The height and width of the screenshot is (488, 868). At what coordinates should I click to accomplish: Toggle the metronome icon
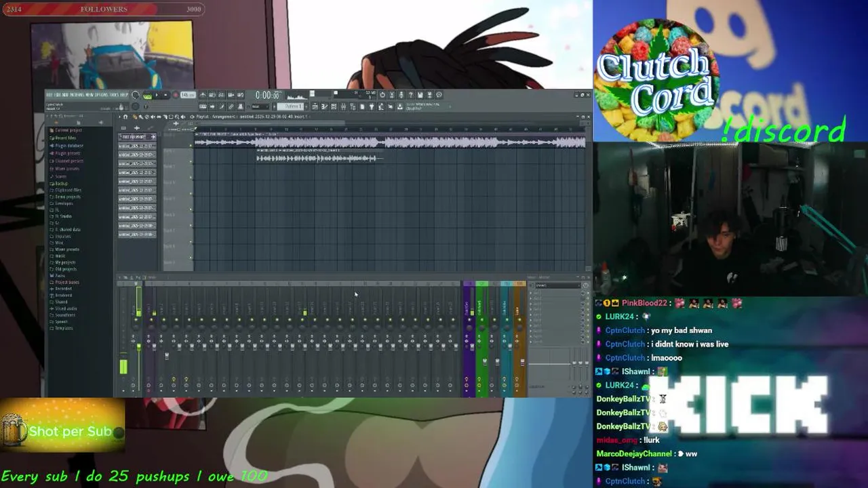click(202, 95)
